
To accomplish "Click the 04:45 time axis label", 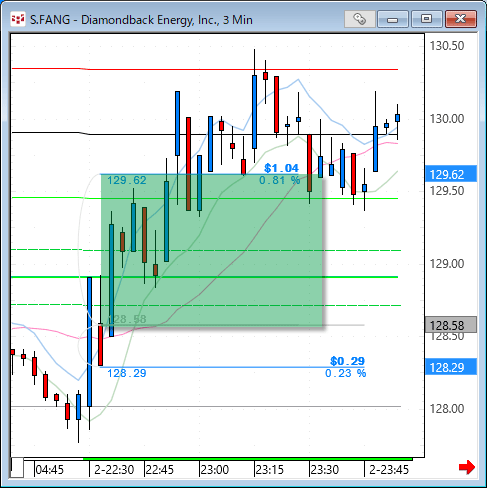I will 49,470.
